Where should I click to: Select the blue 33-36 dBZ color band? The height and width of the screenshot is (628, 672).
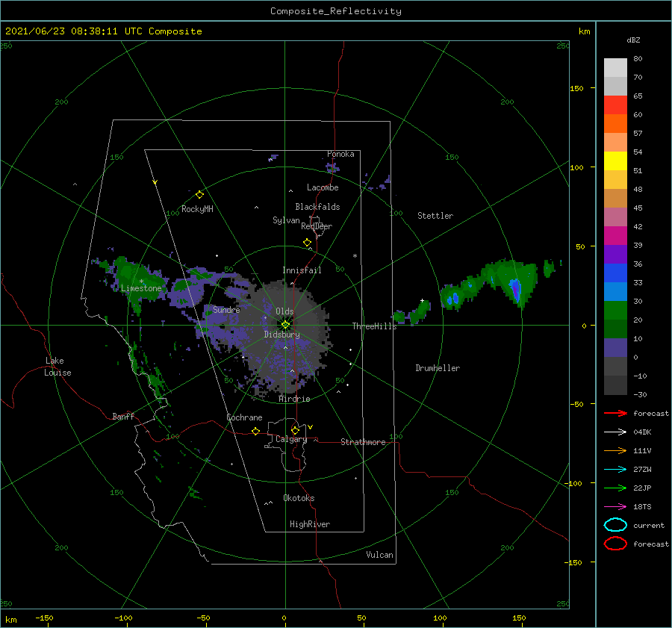tap(615, 273)
